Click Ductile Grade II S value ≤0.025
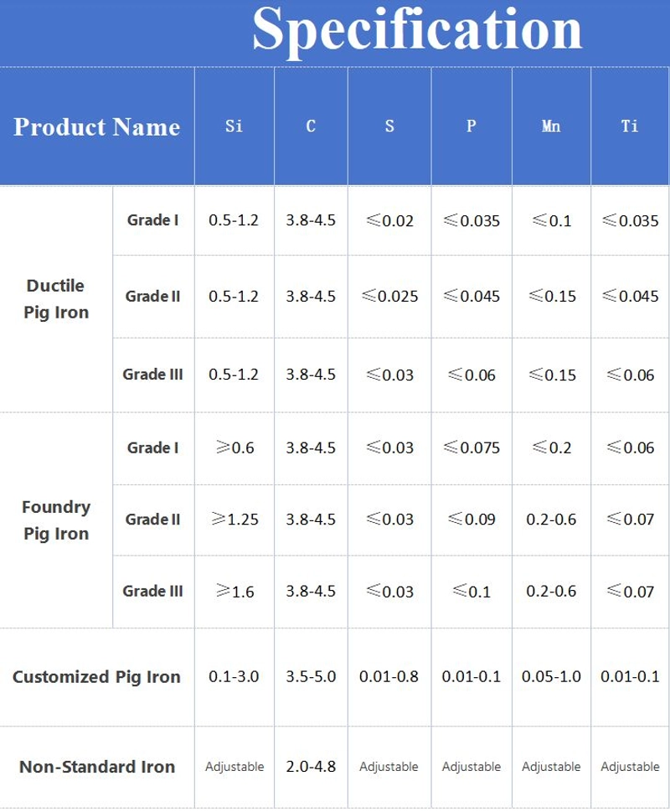670x812 pixels. tap(389, 296)
